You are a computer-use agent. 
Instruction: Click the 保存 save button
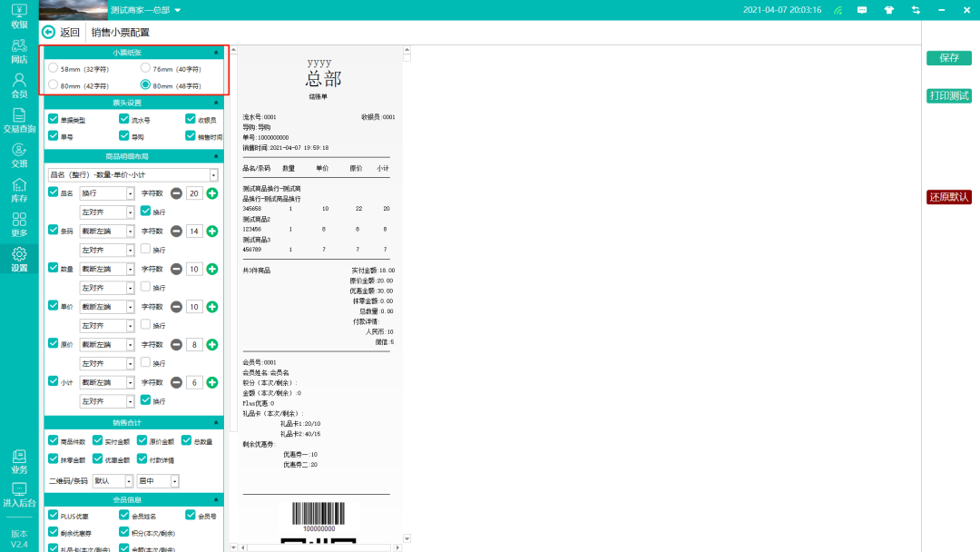pos(949,58)
